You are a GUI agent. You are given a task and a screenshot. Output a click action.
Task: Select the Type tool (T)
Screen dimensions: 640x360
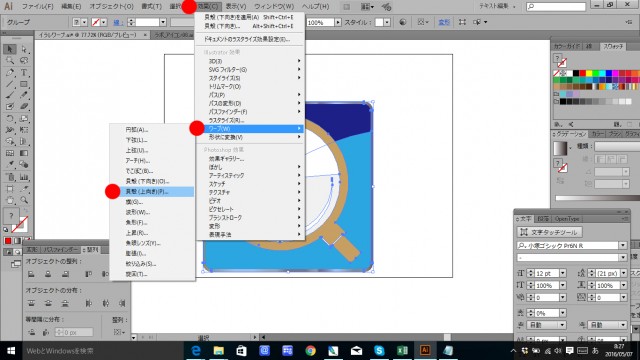coord(24,72)
